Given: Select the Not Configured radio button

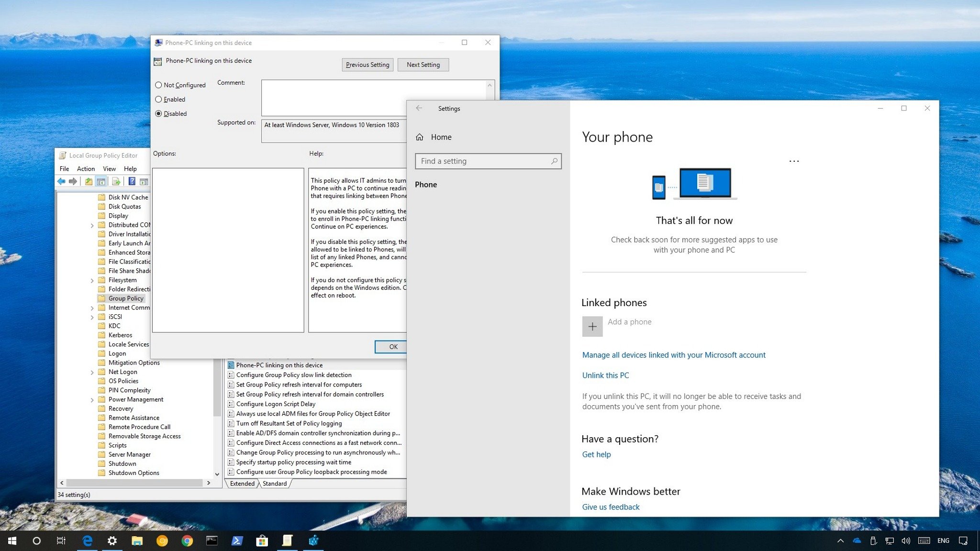Looking at the screenshot, I should click(x=158, y=85).
